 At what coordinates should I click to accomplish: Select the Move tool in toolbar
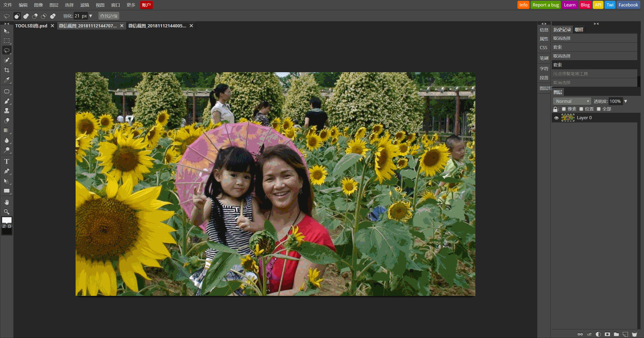tap(6, 31)
